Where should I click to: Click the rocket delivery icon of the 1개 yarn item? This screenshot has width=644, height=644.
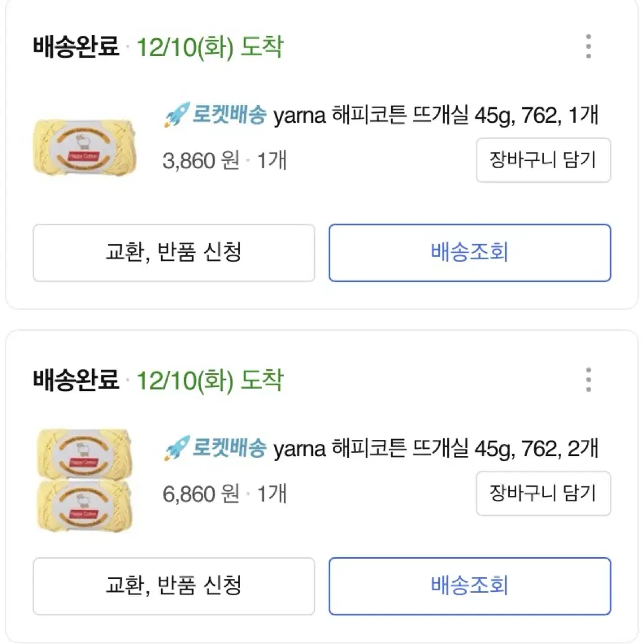coord(177,114)
